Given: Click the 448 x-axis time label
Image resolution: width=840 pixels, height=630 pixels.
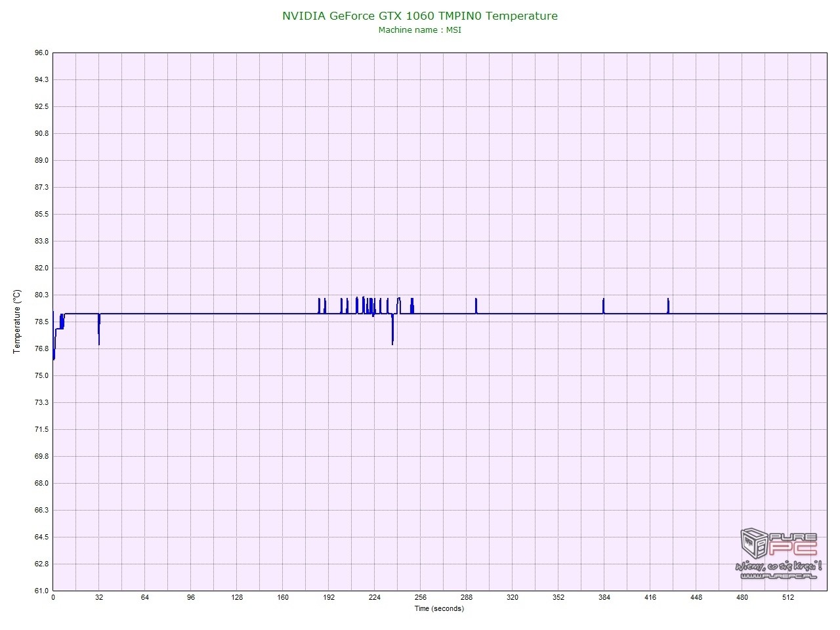Looking at the screenshot, I should click(x=696, y=597).
